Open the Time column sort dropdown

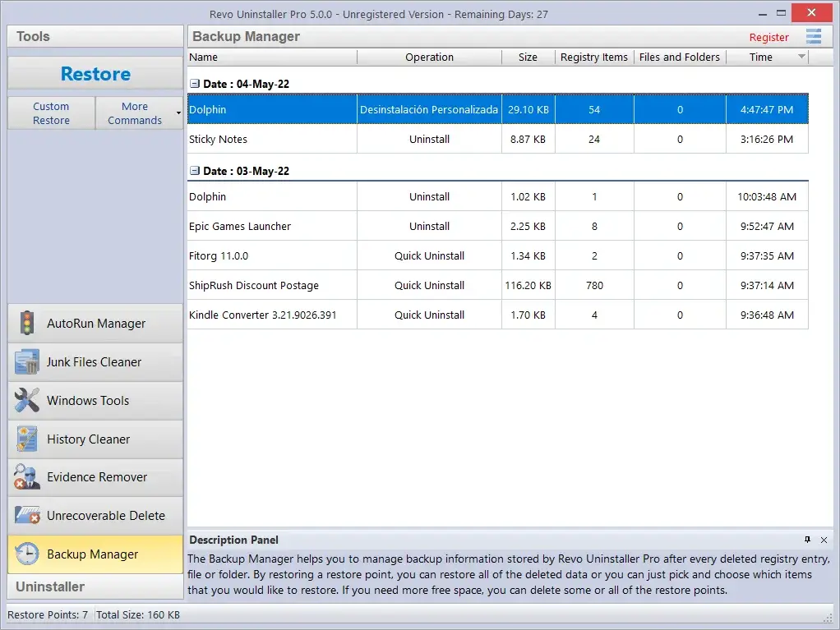(x=802, y=57)
